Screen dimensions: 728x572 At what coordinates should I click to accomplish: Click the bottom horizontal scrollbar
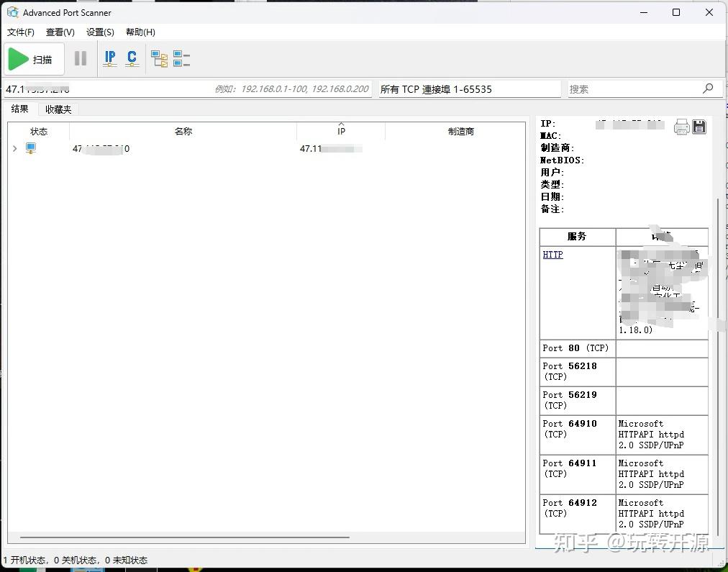point(180,537)
